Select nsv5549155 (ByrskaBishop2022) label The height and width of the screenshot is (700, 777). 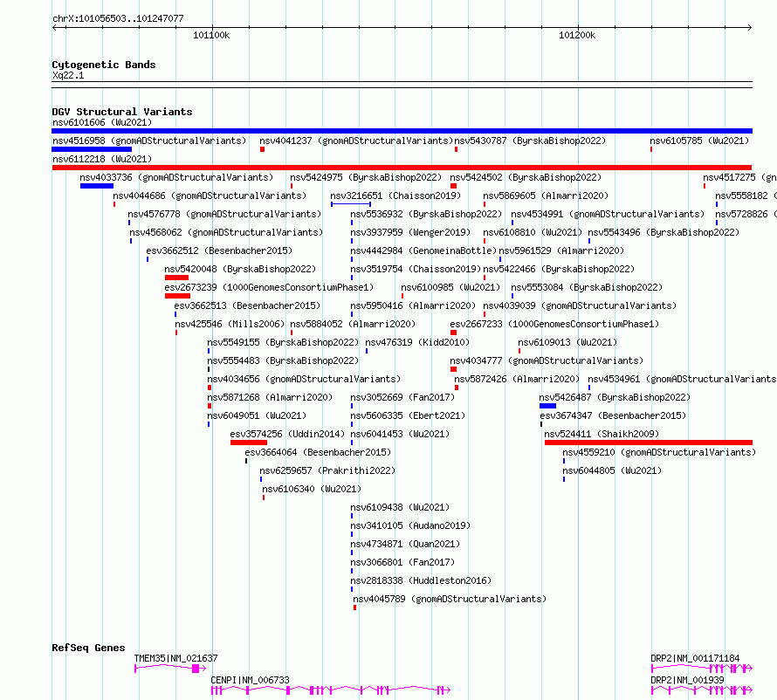click(x=283, y=342)
